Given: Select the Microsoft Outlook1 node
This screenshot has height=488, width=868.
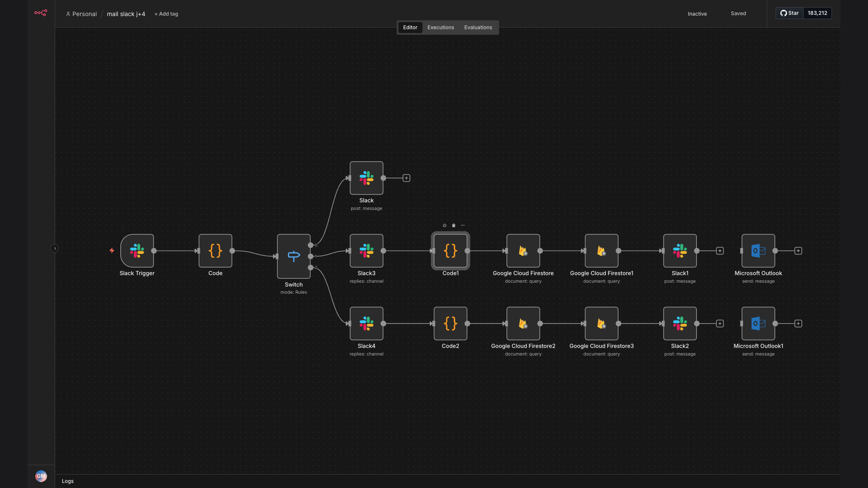Looking at the screenshot, I should pyautogui.click(x=758, y=324).
